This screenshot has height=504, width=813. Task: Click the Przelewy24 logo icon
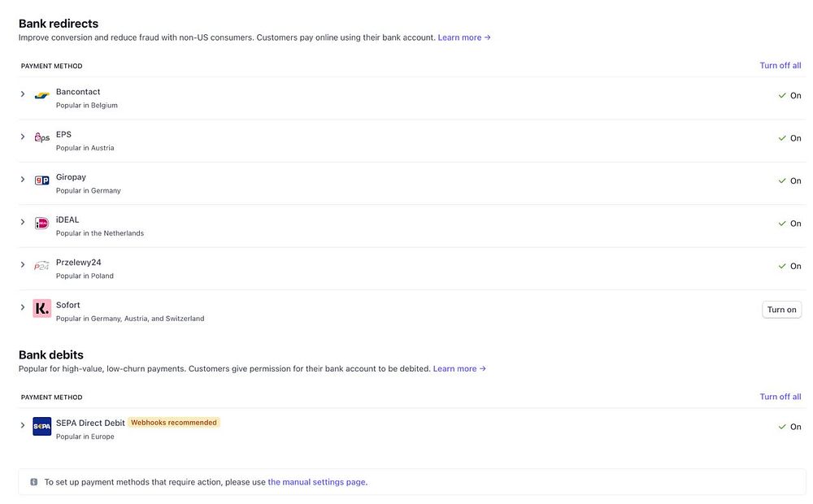42,266
